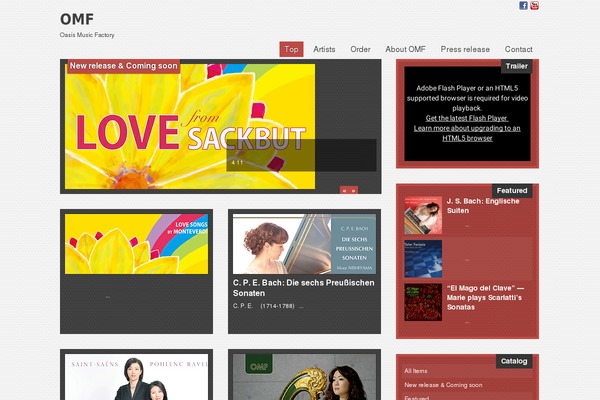Screen dimensions: 600x400
Task: Click the blue checkered featured album thumbnail
Action: [x=423, y=259]
